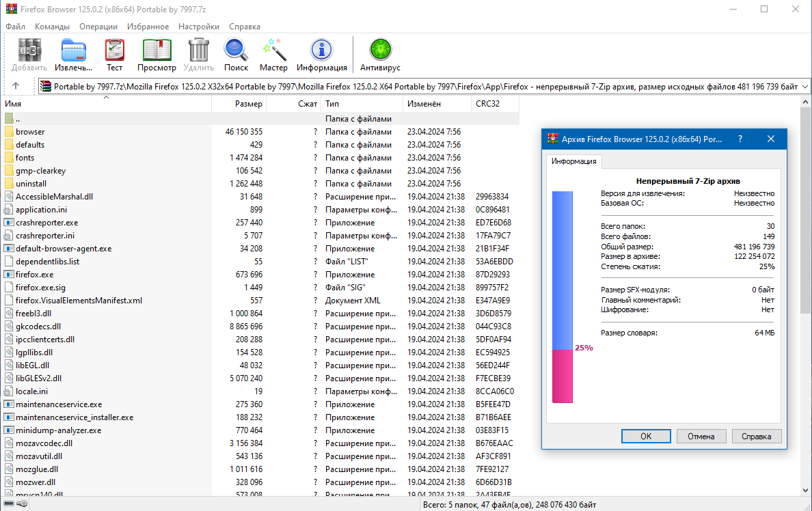This screenshot has height=511, width=812.
Task: Click the 25% compression ratio bar
Action: (x=563, y=296)
